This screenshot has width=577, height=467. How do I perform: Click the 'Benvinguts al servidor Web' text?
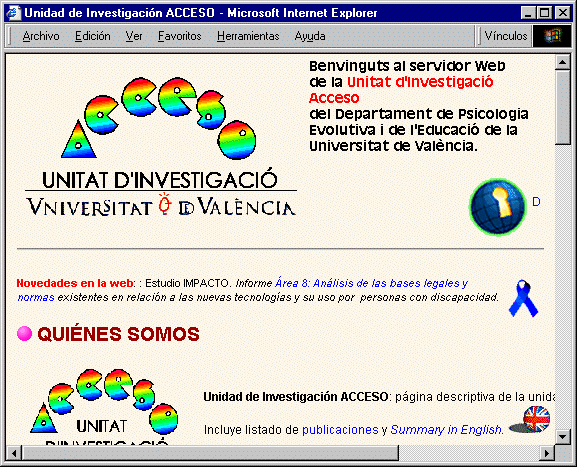point(407,66)
